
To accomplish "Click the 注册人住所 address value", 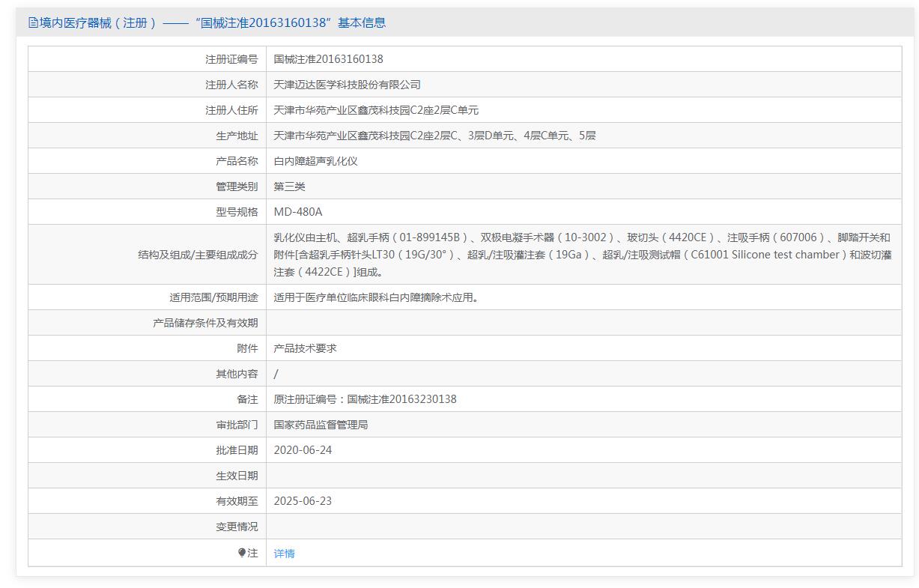I will click(x=376, y=110).
